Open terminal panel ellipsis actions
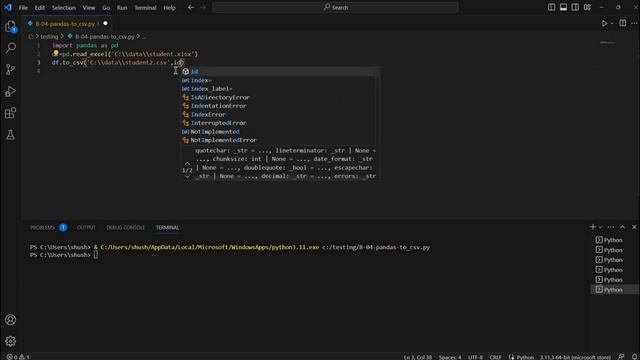The width and height of the screenshot is (640, 360). [611, 227]
